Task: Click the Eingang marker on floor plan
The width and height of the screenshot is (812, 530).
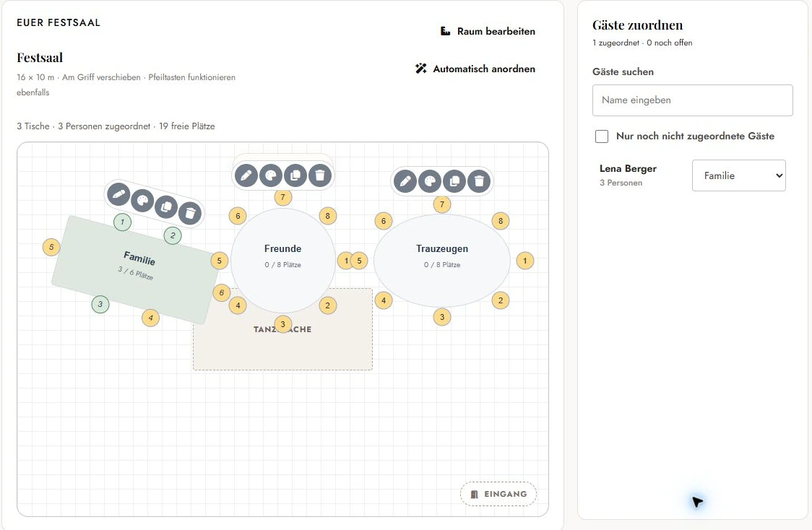Action: [498, 495]
